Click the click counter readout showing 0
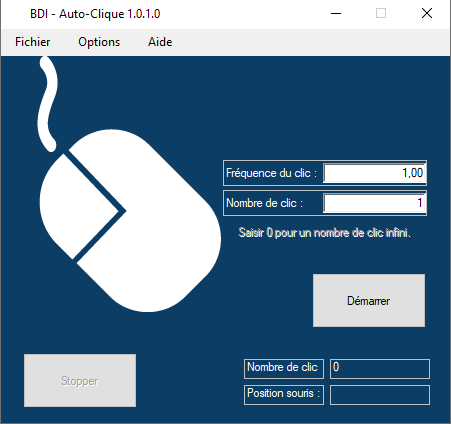 click(380, 369)
